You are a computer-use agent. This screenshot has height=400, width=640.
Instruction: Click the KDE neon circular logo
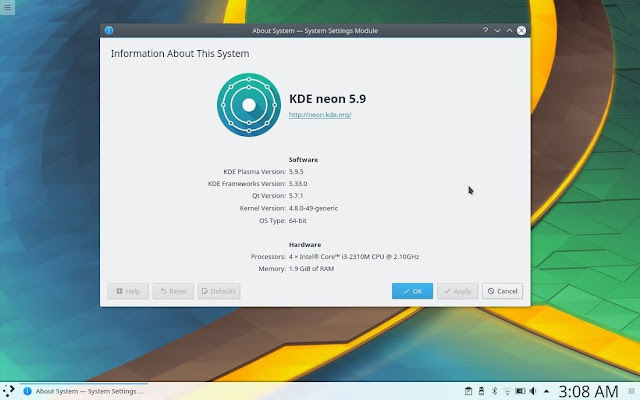point(249,105)
